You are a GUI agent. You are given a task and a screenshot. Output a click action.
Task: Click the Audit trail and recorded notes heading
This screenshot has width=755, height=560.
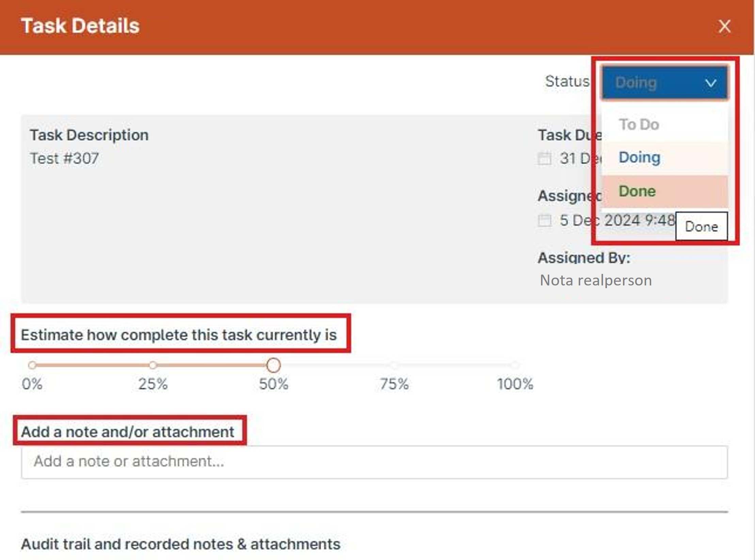coord(181,544)
